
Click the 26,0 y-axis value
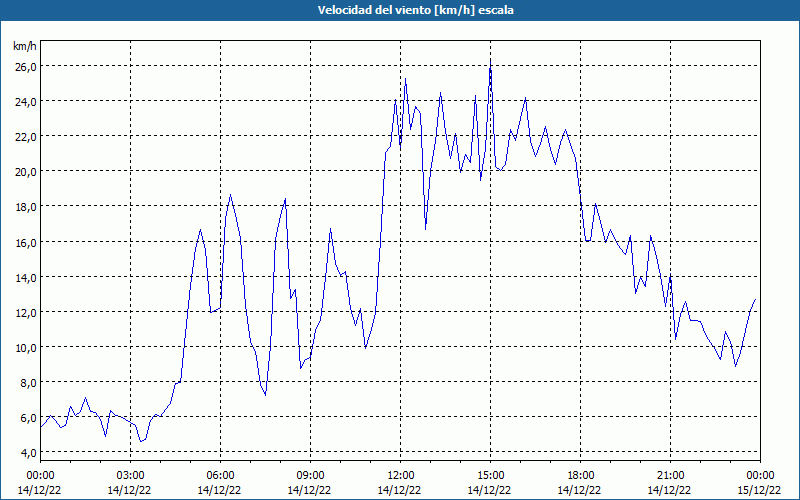pos(25,67)
